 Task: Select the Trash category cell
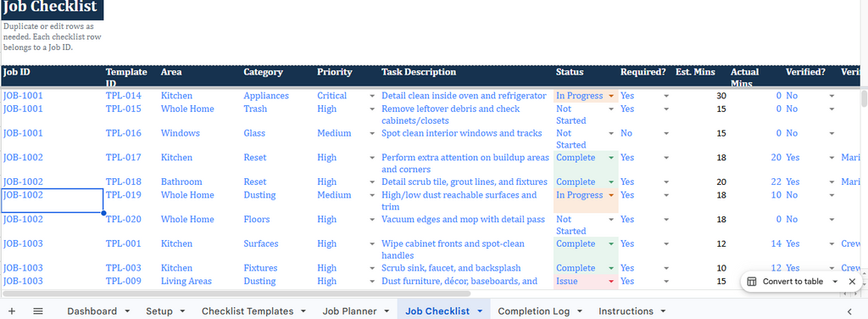[x=278, y=115]
